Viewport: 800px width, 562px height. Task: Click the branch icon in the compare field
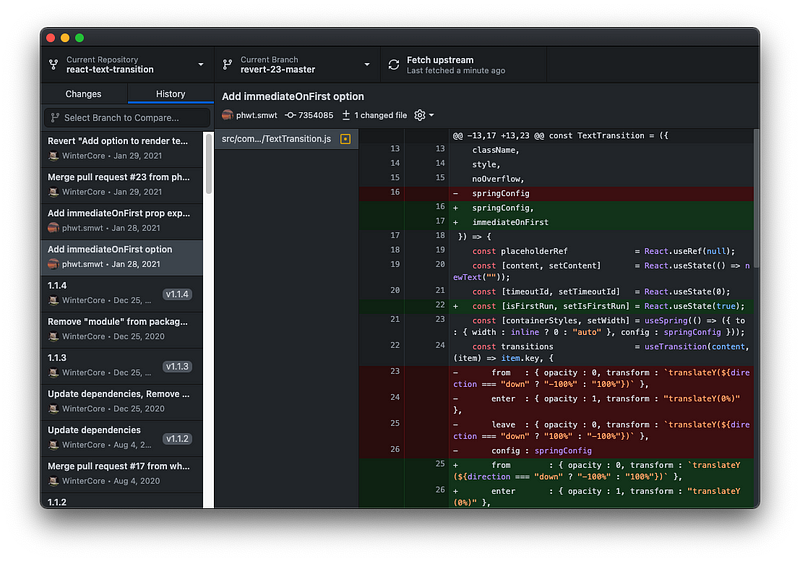click(x=55, y=118)
